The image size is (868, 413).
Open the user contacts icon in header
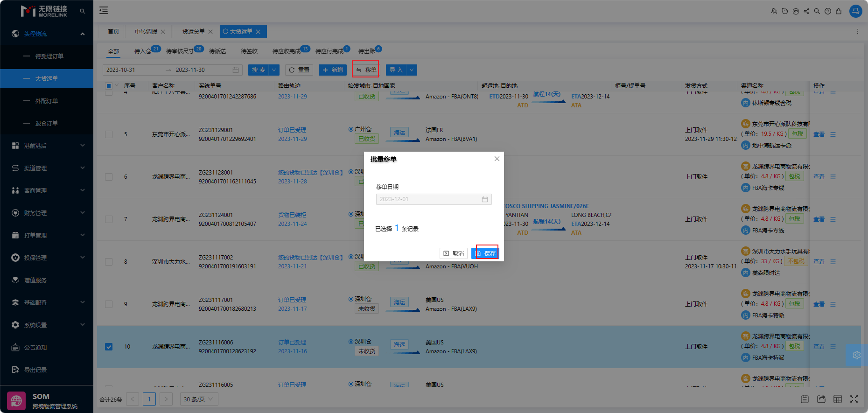tap(774, 11)
